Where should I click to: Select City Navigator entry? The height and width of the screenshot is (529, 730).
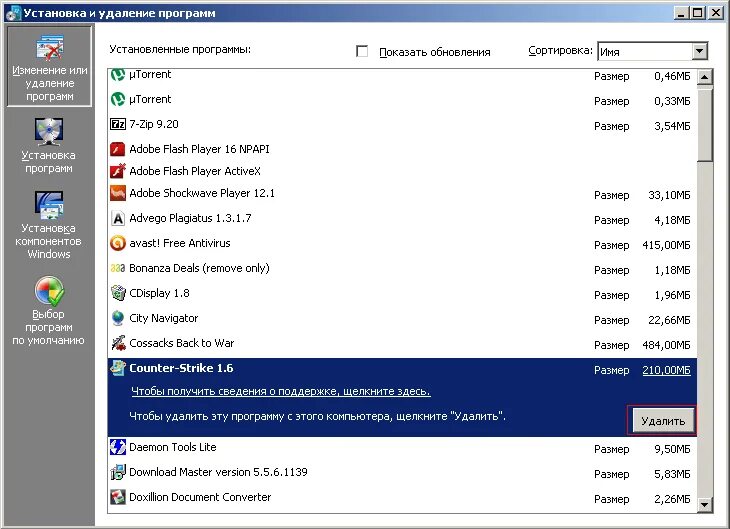click(163, 319)
